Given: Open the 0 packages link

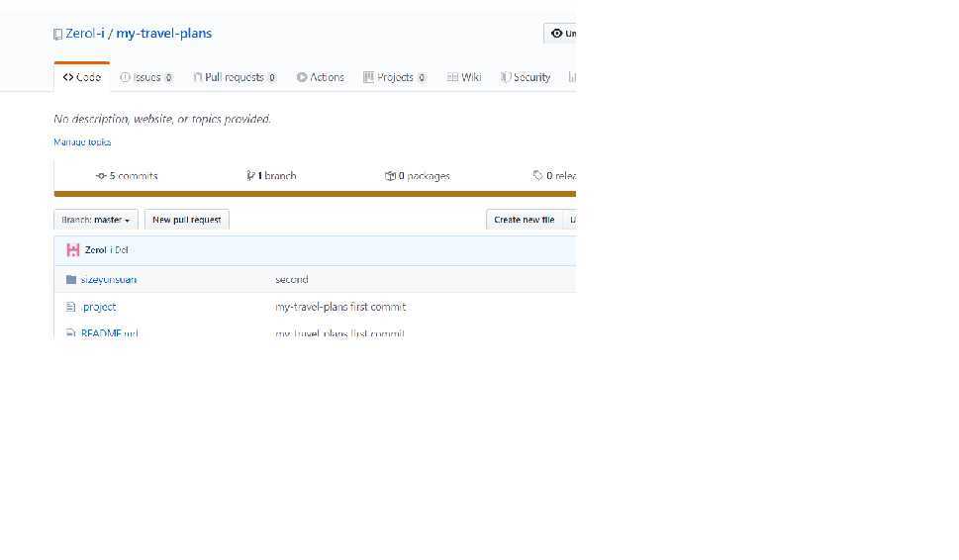Looking at the screenshot, I should click(417, 176).
